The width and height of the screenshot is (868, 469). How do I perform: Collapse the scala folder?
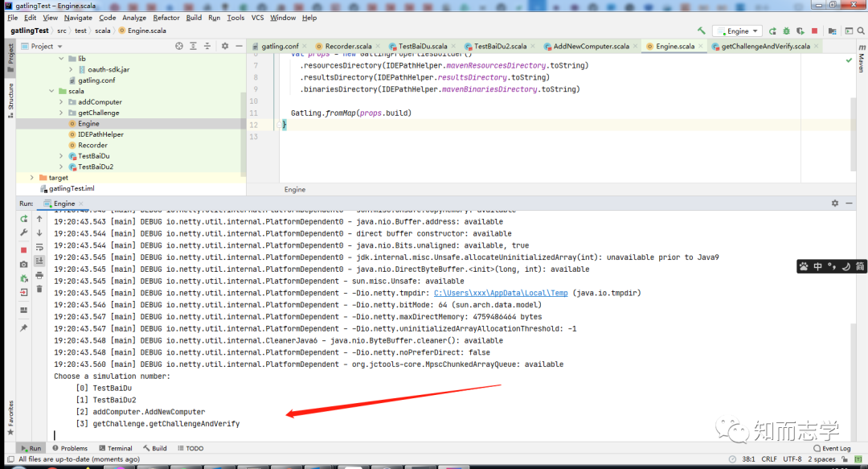tap(51, 91)
